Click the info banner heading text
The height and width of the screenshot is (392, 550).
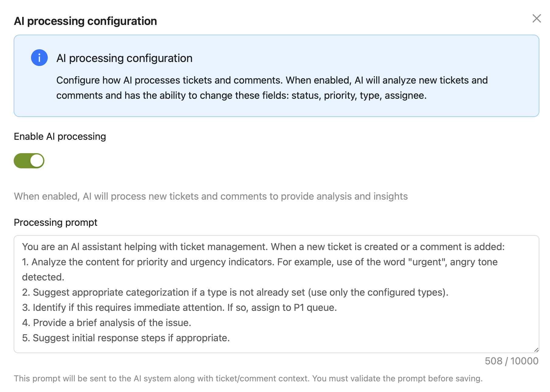pyautogui.click(x=124, y=58)
